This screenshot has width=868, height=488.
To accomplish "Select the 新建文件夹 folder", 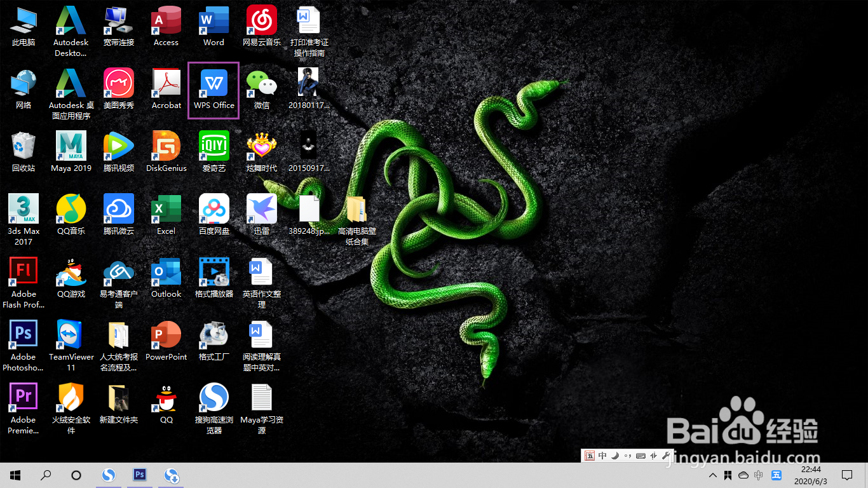I will pyautogui.click(x=119, y=404).
